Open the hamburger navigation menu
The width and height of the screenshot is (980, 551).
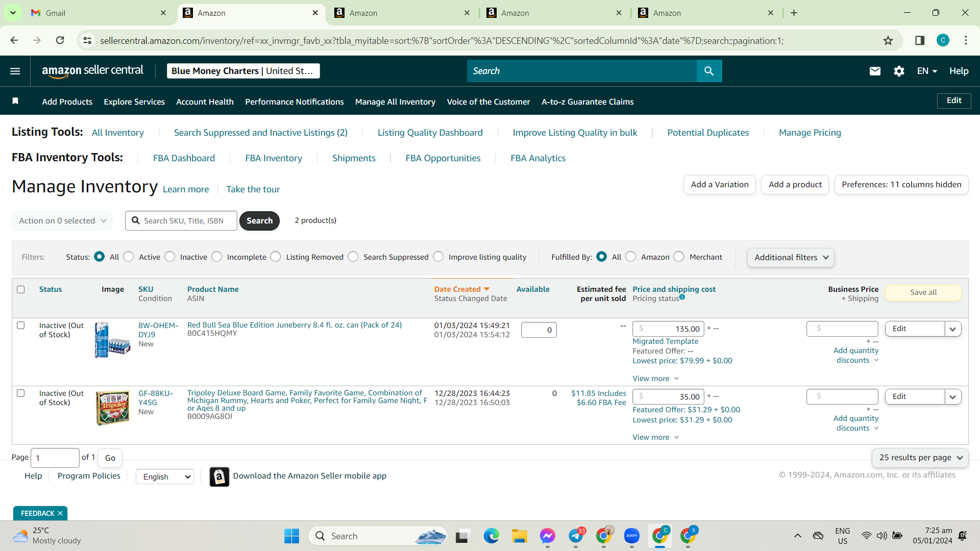click(15, 71)
